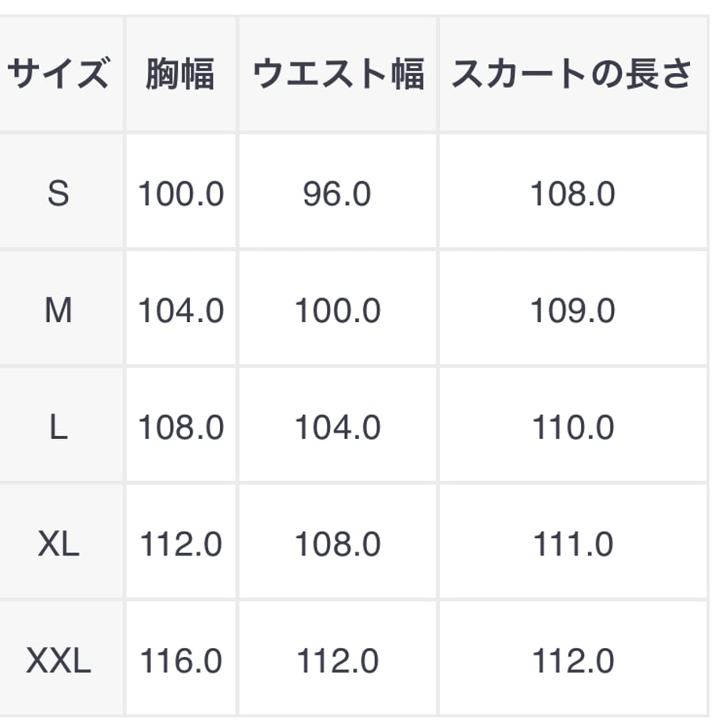Image resolution: width=728 pixels, height=728 pixels.
Task: Click the ウエスト幅 header cell
Action: pyautogui.click(x=338, y=74)
